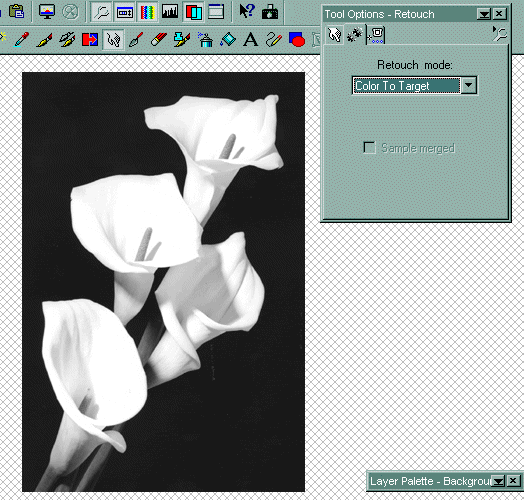
Task: Select the Color Replacer tool
Action: (x=90, y=39)
